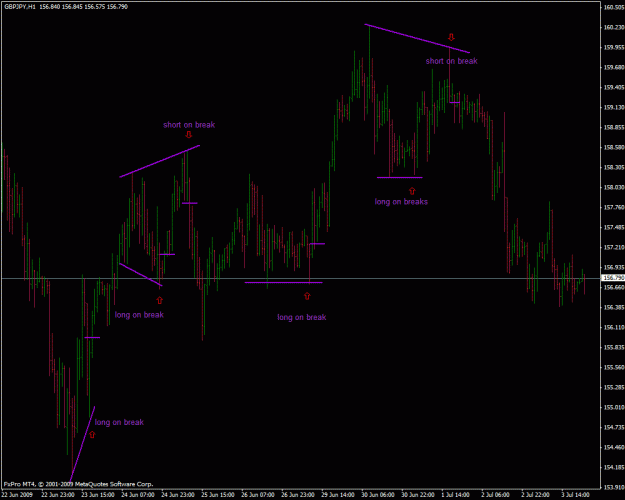Click the 156.385 price axis label
625x500 pixels.
[614, 307]
